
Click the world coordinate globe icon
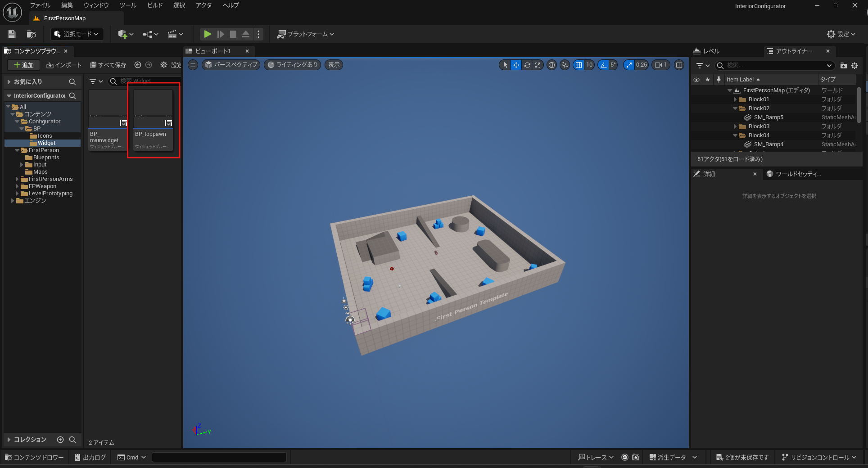(552, 65)
